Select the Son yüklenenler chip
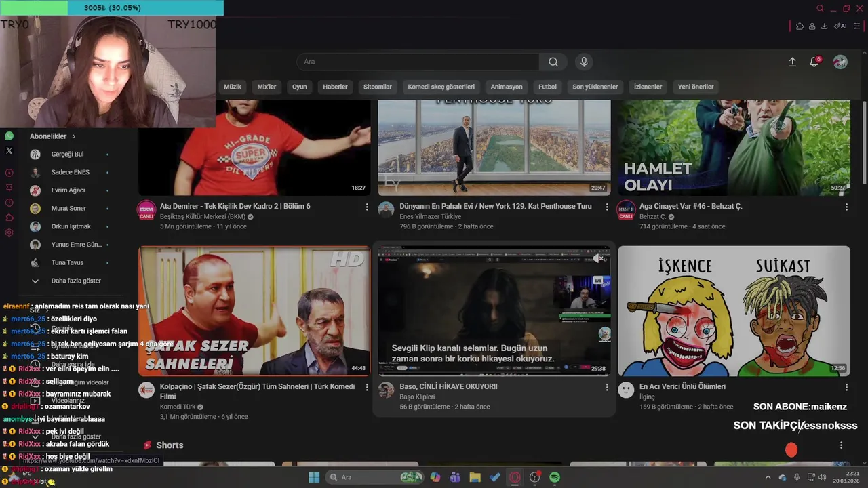868x488 pixels. (595, 87)
